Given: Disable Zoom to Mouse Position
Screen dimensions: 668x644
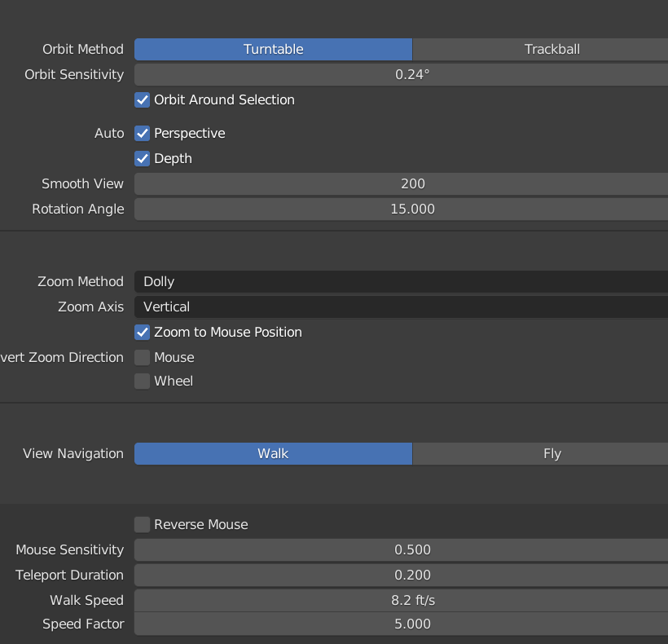Looking at the screenshot, I should (x=142, y=332).
